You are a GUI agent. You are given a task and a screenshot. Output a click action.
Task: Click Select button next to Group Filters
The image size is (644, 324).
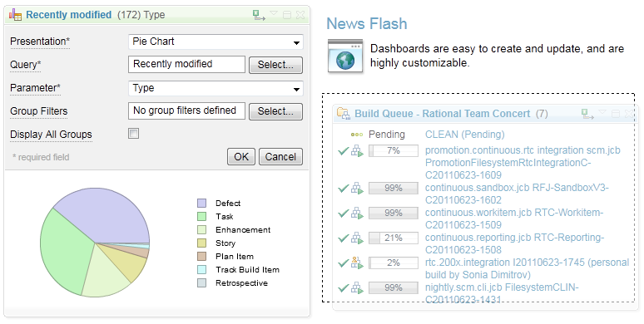275,111
